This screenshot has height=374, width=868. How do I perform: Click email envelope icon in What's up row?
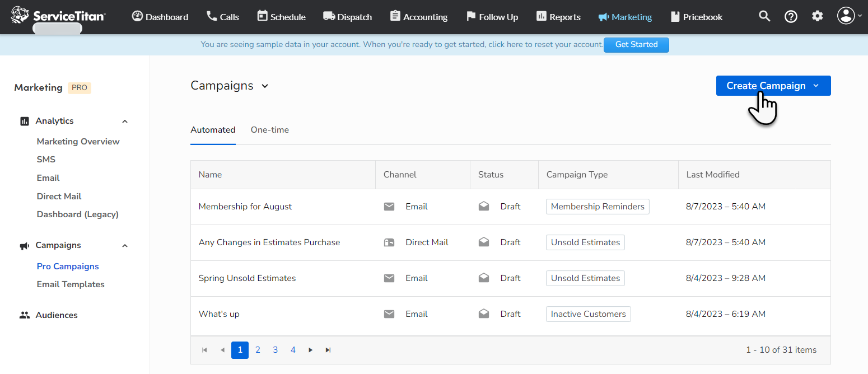pos(389,314)
